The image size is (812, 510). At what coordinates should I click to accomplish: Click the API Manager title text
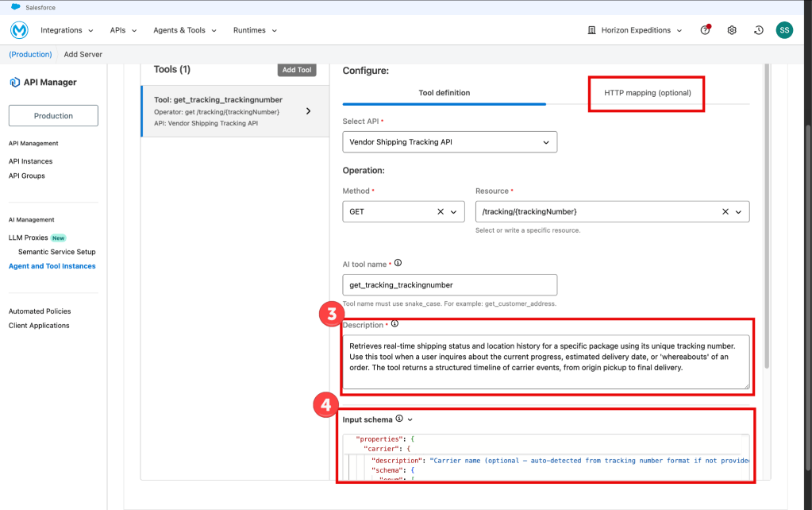(x=50, y=82)
